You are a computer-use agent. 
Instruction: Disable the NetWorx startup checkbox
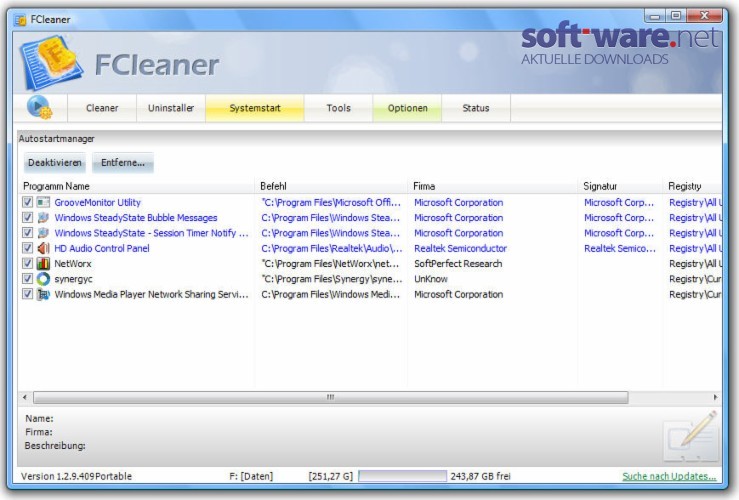[27, 263]
